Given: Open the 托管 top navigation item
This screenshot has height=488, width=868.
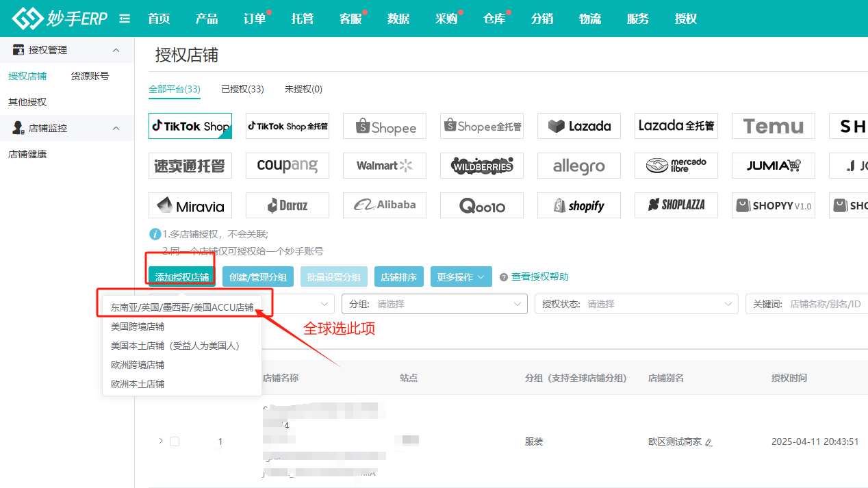Looking at the screenshot, I should [x=303, y=18].
